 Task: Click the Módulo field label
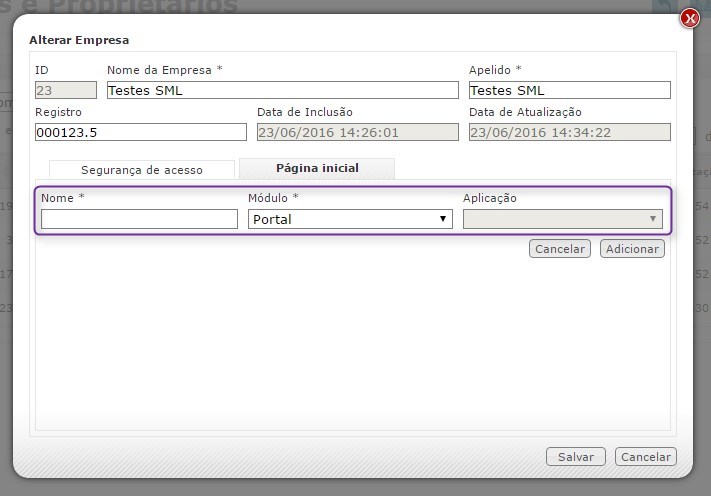(273, 198)
